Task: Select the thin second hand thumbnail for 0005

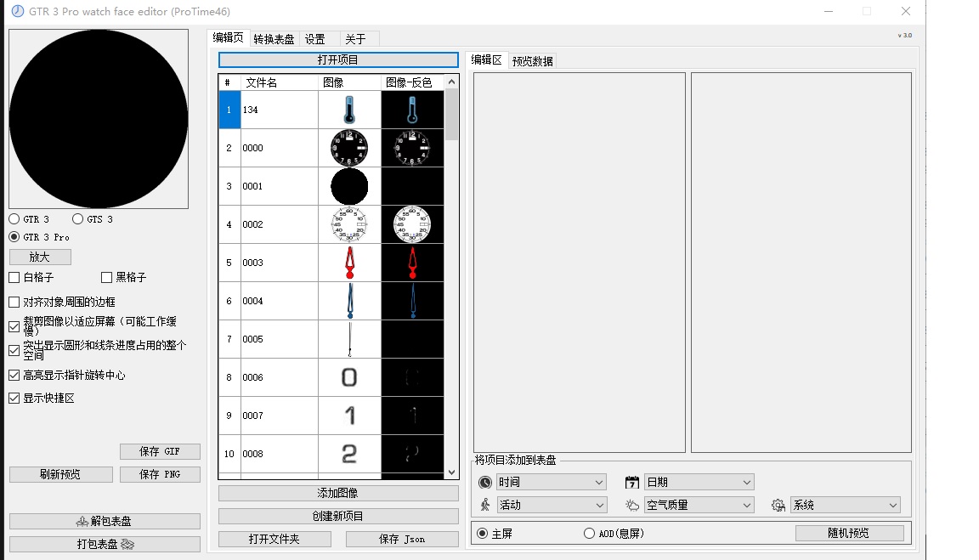Action: (349, 339)
